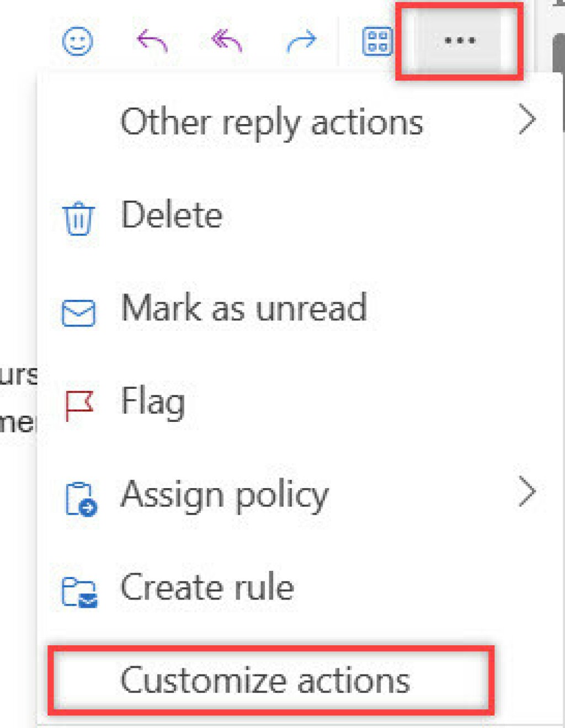This screenshot has width=565, height=728.
Task: Select the Create rule text label
Action: 207,587
